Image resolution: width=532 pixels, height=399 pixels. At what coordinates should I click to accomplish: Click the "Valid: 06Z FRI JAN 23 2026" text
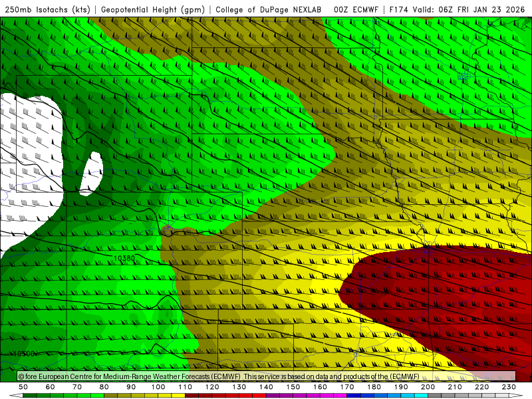click(469, 10)
